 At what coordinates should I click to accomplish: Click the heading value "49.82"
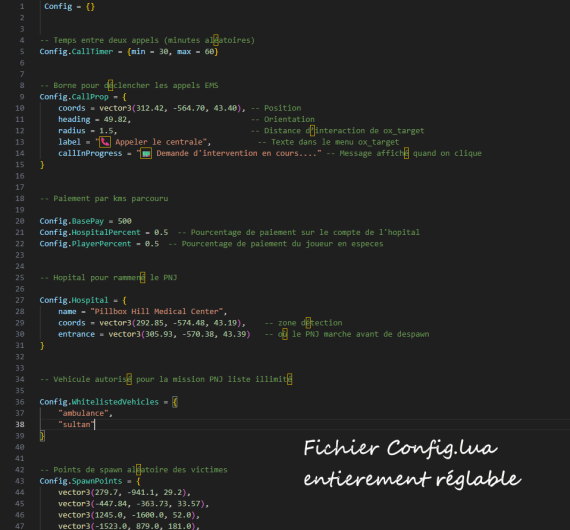click(115, 119)
